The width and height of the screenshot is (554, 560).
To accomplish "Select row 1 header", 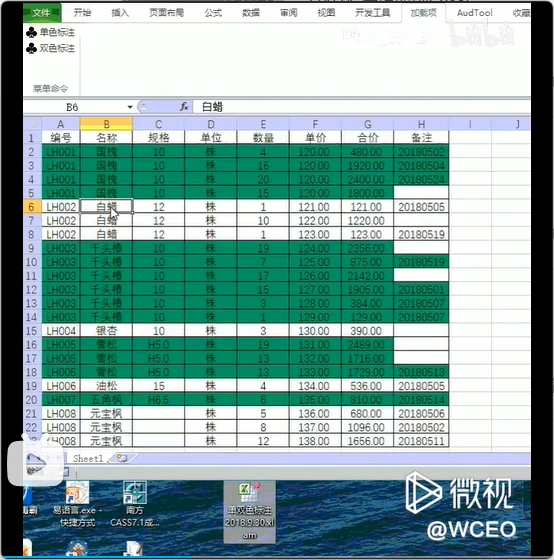I will click(32, 138).
